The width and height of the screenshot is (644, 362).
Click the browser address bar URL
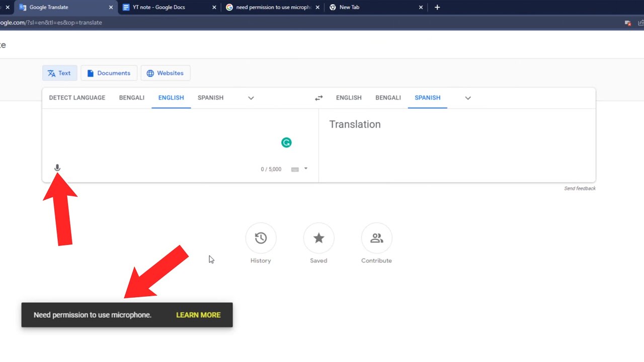51,23
